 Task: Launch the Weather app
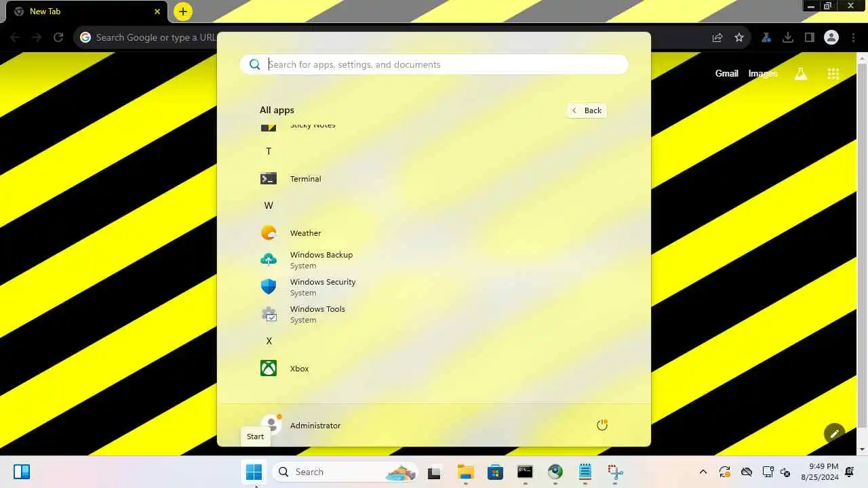434,233
